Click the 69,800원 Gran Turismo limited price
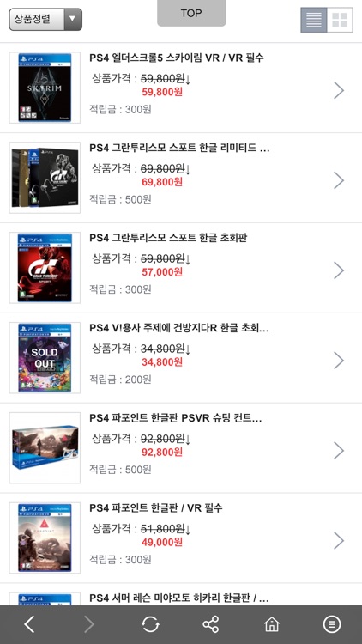 162,182
